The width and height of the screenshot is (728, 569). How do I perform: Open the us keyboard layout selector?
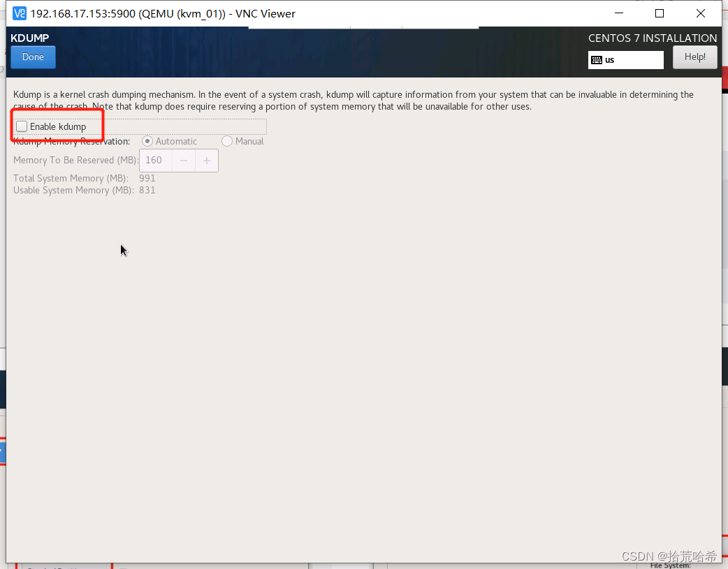click(625, 60)
